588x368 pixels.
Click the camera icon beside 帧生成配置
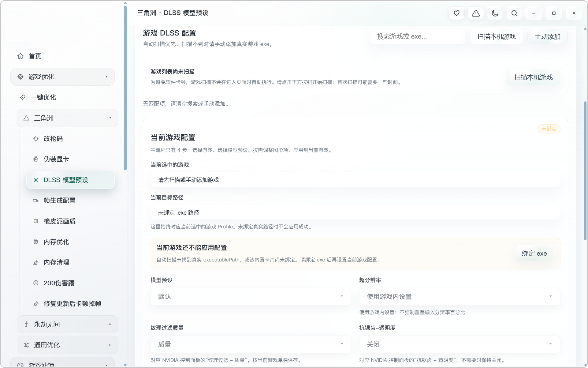coord(36,201)
